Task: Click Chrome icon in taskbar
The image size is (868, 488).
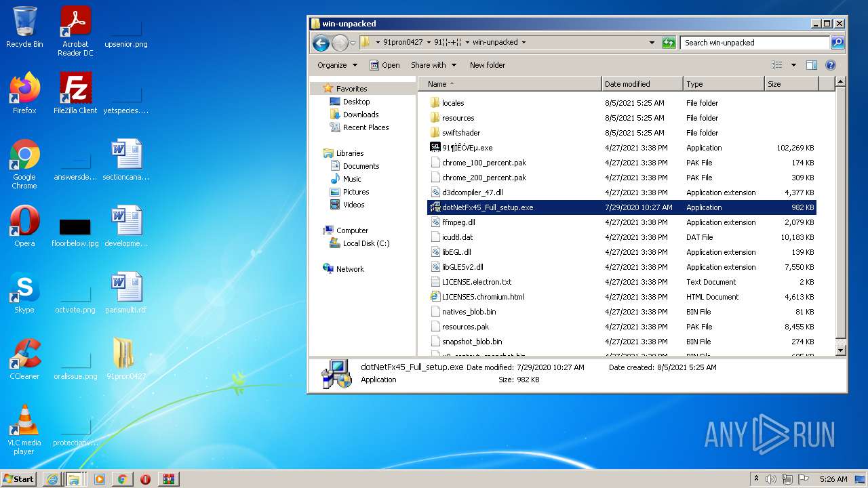Action: click(x=122, y=479)
